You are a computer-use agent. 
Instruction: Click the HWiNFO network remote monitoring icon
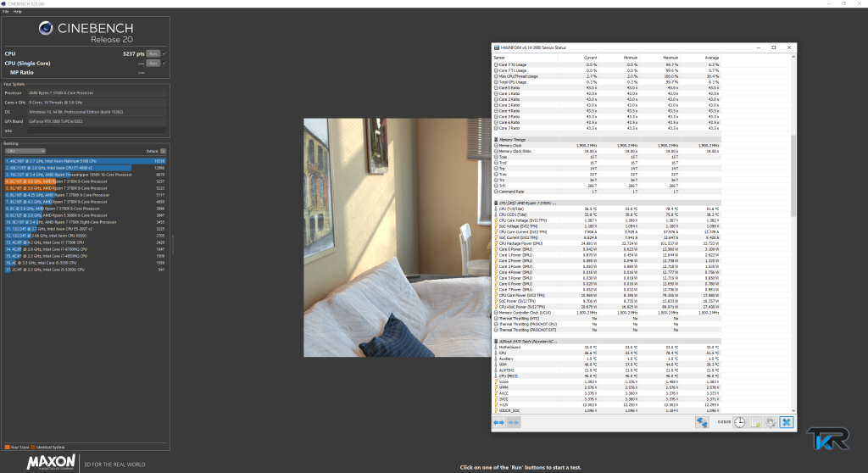702,423
